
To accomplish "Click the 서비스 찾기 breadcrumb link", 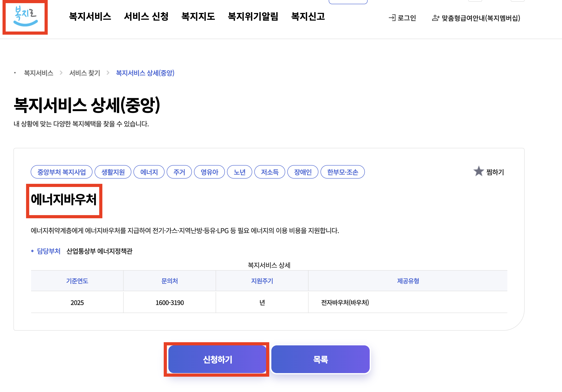I will coord(85,73).
